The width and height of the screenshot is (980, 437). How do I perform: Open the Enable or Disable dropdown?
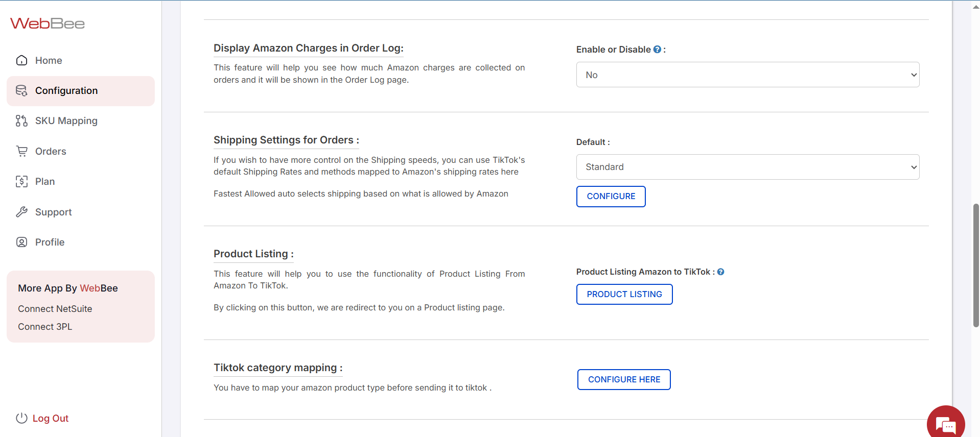click(x=748, y=75)
